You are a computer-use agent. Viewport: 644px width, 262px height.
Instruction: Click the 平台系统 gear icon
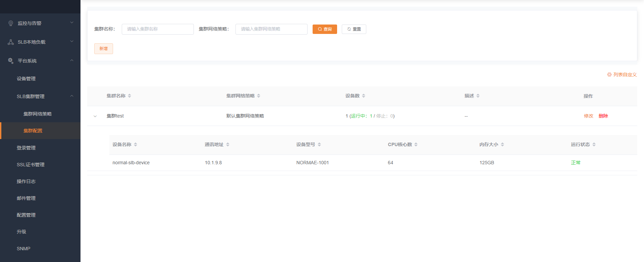coord(11,61)
